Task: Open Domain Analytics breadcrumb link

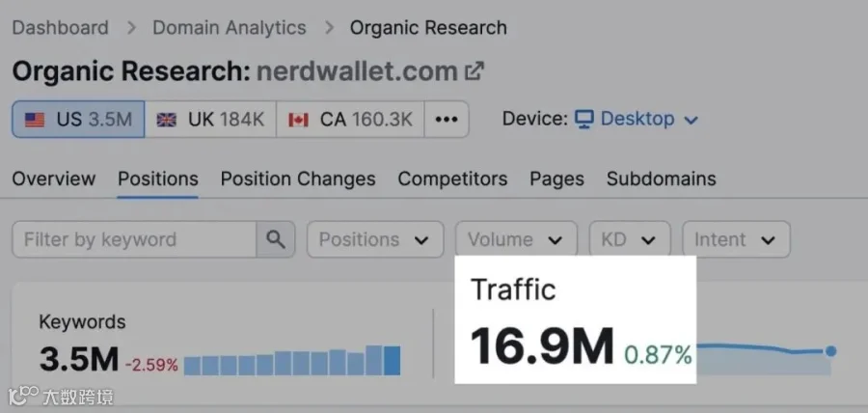Action: coord(230,28)
